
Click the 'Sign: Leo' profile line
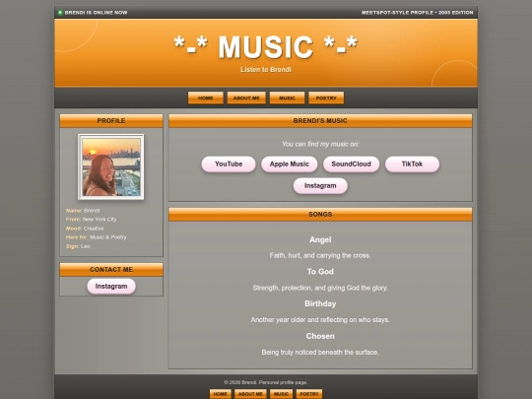point(78,246)
